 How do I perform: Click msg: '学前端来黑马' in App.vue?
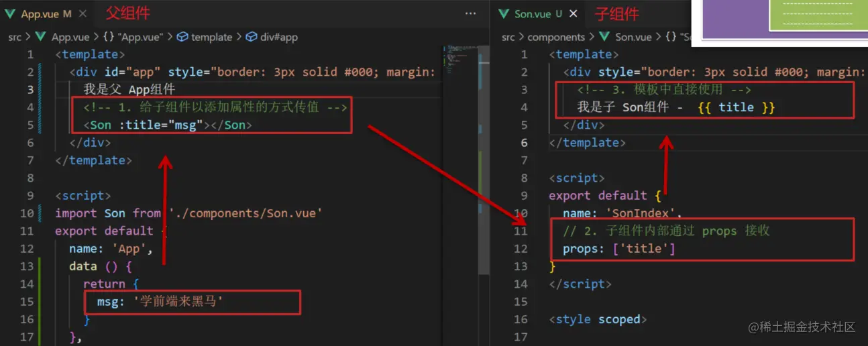160,302
